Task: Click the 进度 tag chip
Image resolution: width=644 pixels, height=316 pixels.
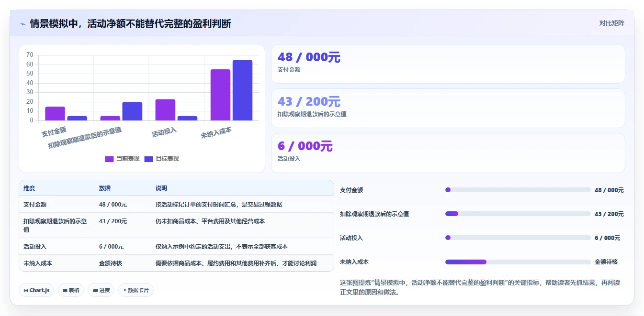Action: click(x=101, y=290)
